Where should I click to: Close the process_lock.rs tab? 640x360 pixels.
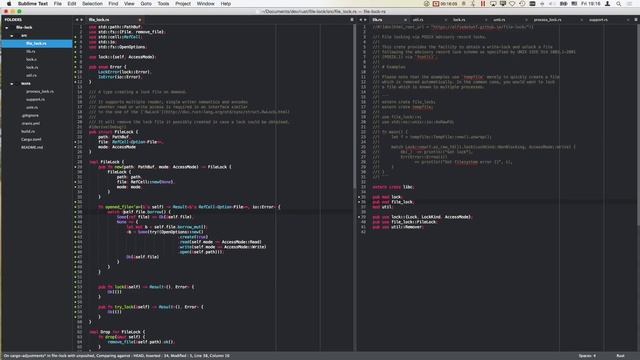(x=581, y=20)
